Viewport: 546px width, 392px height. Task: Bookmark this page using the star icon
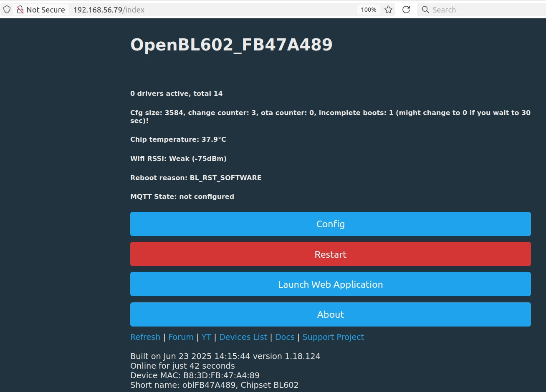[388, 9]
